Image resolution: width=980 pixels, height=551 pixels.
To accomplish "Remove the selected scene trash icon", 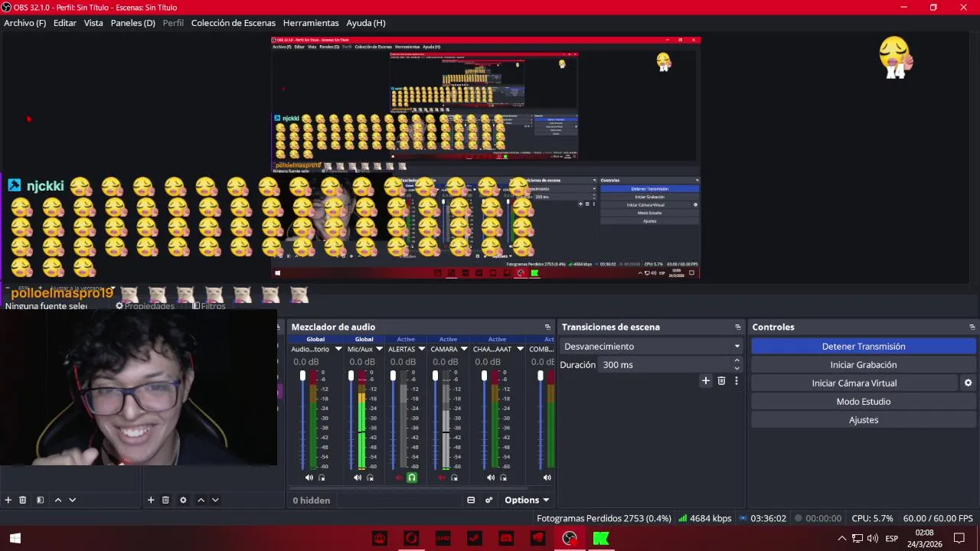I will point(23,500).
